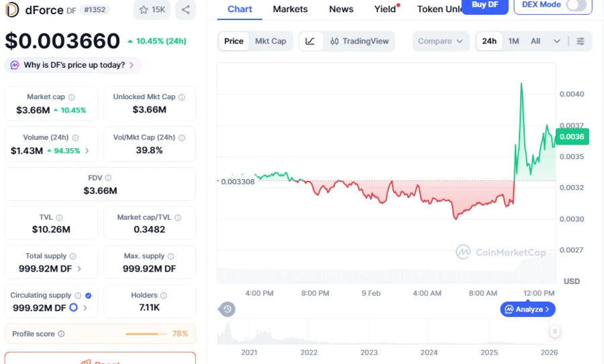Expand more time range options chevron
This screenshot has width=604, height=364.
[556, 41]
